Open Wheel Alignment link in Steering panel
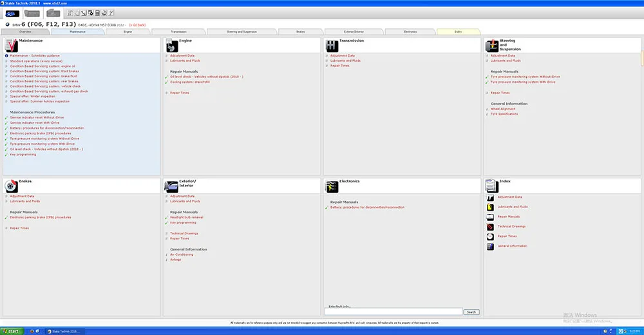Image resolution: width=644 pixels, height=335 pixels. point(503,109)
